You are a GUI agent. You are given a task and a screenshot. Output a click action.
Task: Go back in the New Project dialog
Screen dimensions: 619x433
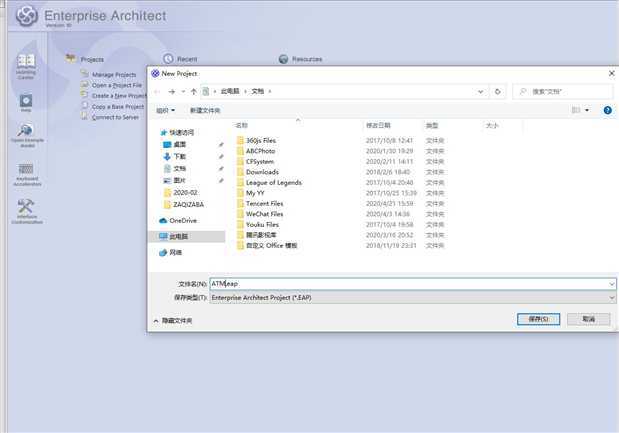(157, 92)
